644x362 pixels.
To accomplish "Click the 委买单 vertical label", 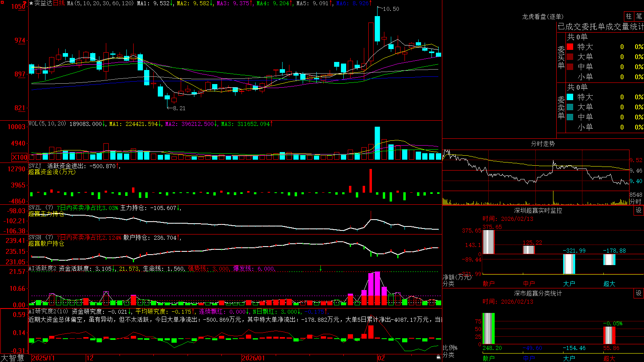I will pos(561,57).
